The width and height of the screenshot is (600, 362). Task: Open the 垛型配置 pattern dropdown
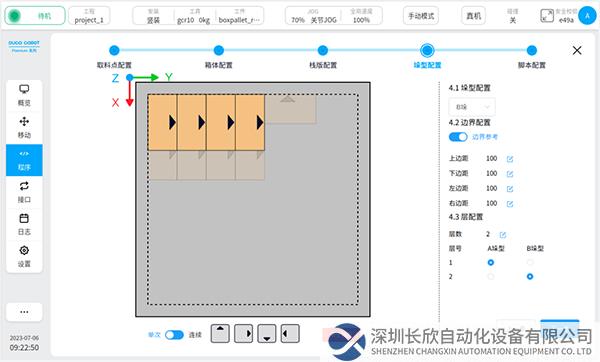(472, 107)
